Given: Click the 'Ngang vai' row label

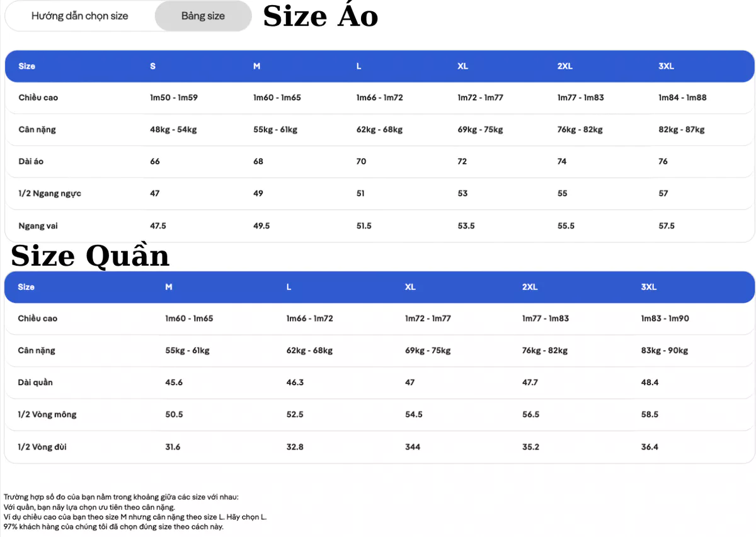Looking at the screenshot, I should point(38,225).
